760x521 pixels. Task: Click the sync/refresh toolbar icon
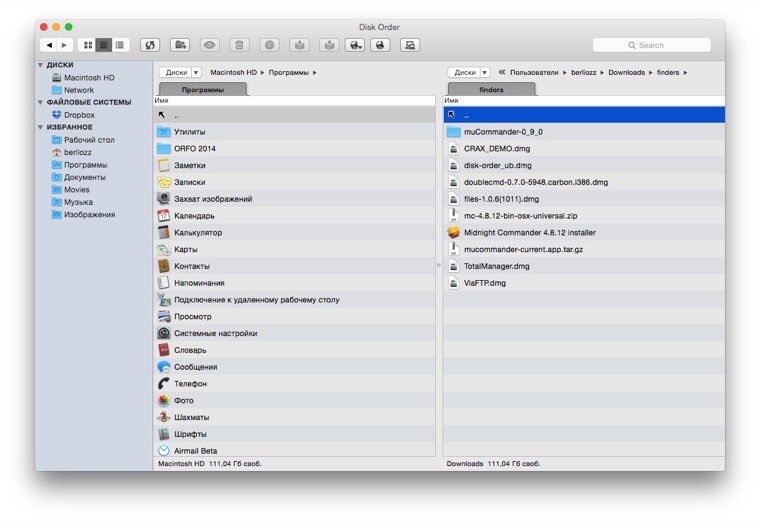click(149, 45)
